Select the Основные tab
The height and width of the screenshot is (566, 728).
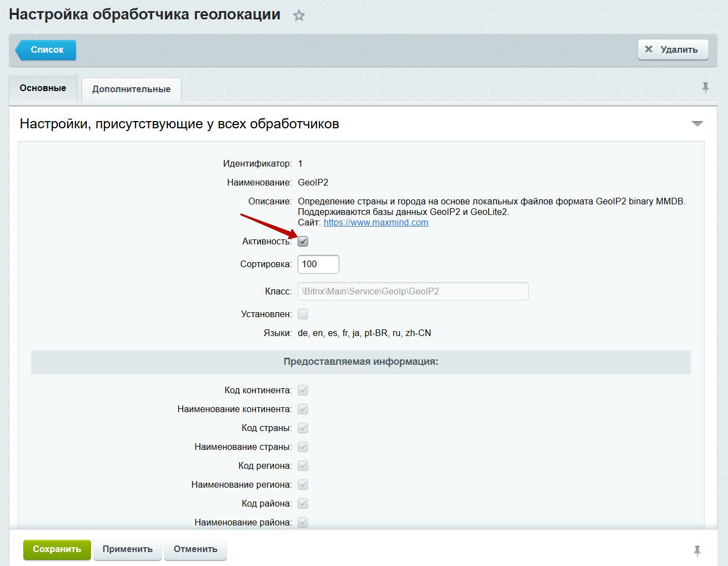(43, 88)
